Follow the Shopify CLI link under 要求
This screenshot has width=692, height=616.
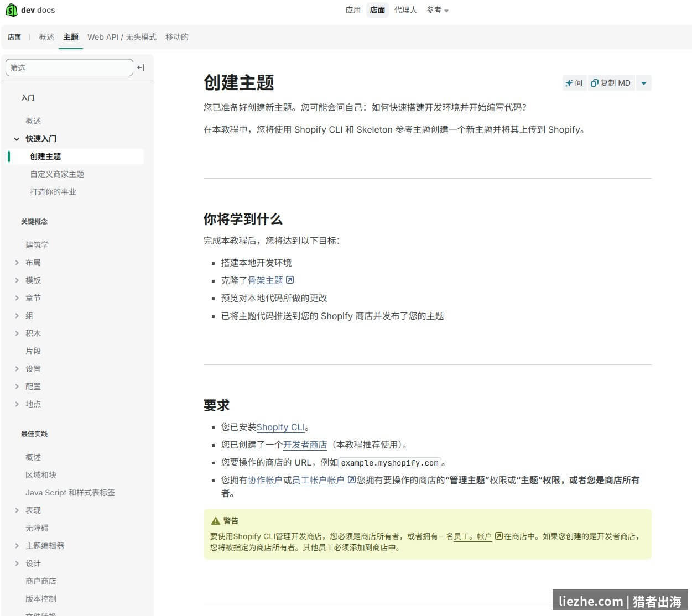(280, 427)
